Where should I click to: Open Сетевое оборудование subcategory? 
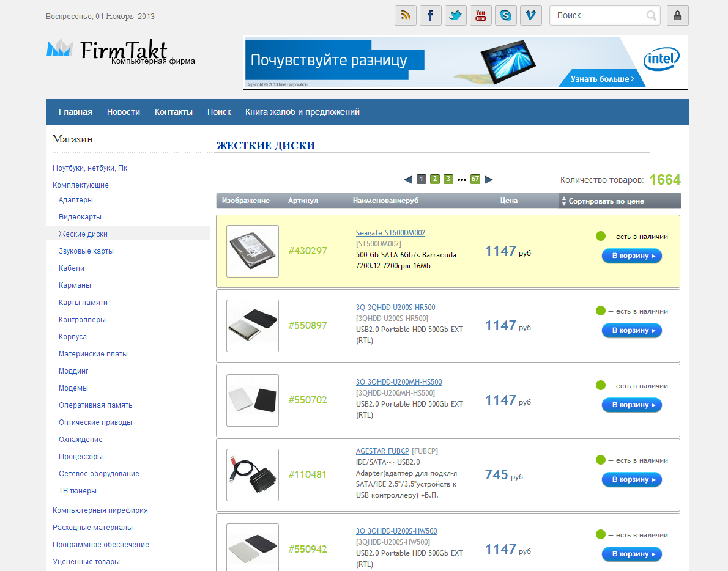point(99,474)
